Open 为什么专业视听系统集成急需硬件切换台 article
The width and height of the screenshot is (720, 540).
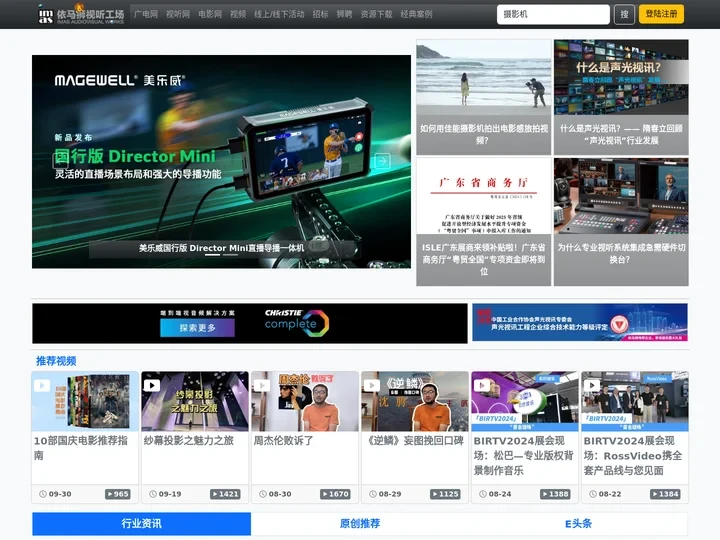[x=621, y=253]
